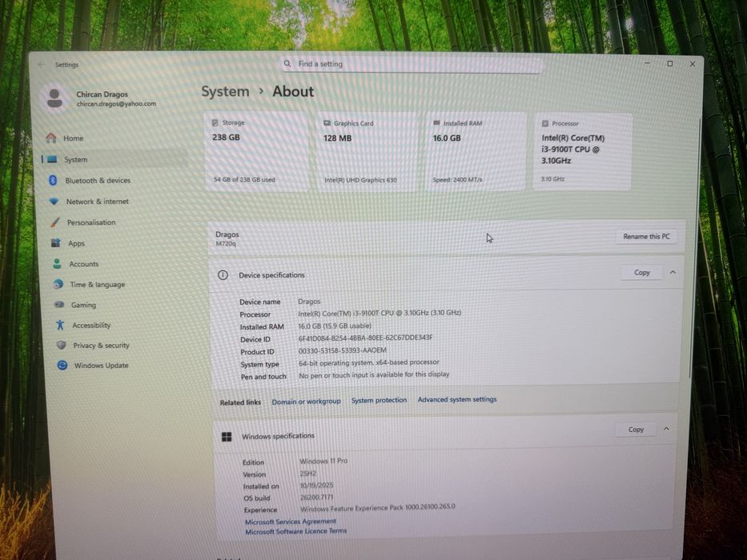Click the Processor card icon
This screenshot has width=747, height=560.
[x=545, y=123]
